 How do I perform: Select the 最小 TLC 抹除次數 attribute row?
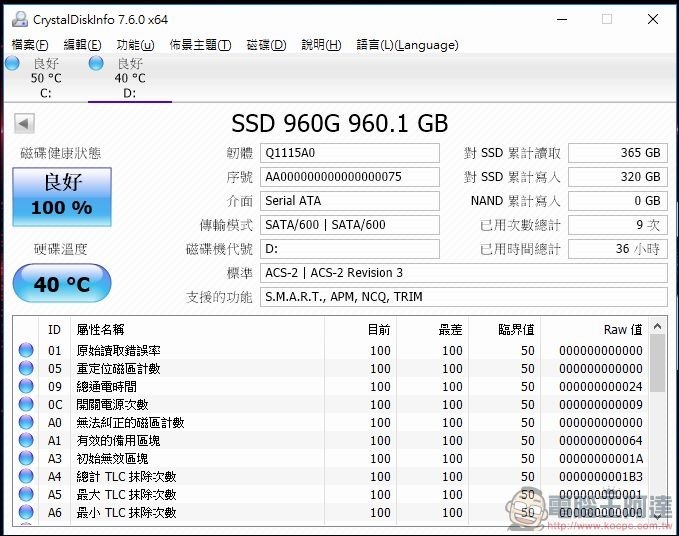[331, 512]
